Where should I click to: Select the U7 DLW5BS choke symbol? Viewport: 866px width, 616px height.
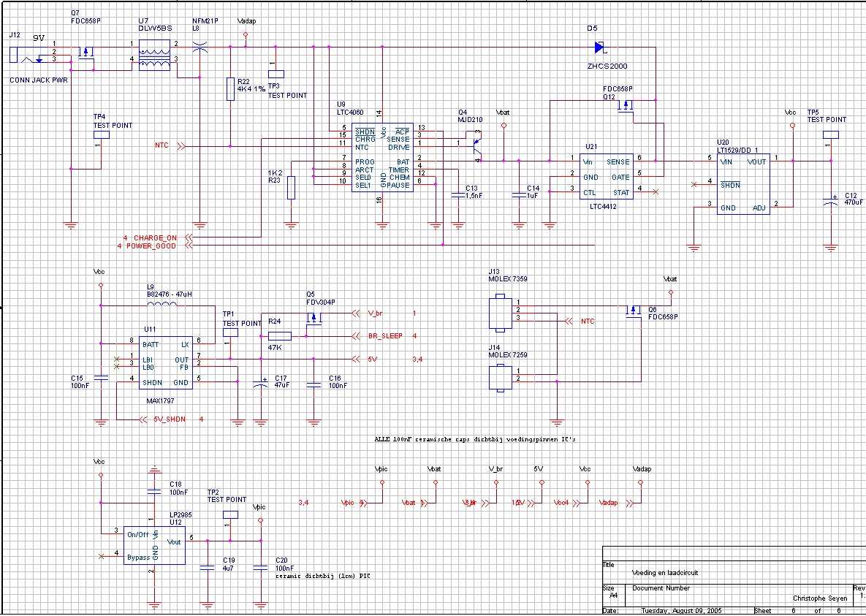click(154, 56)
